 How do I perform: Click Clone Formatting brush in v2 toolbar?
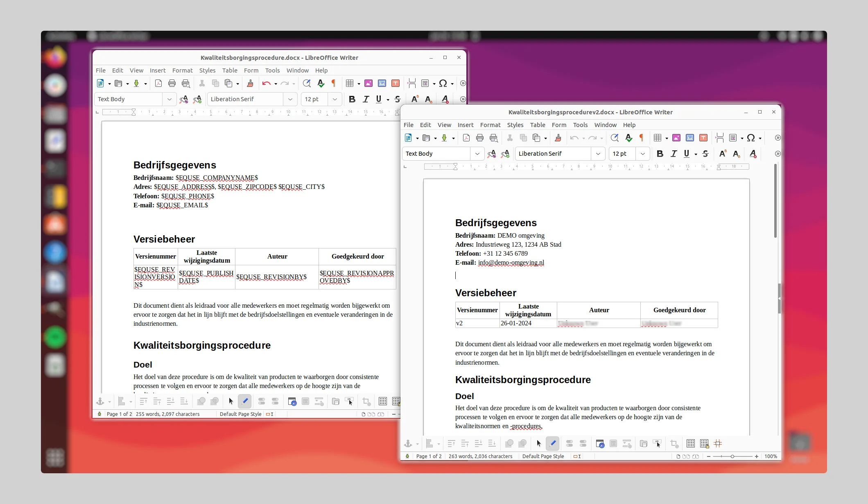[558, 138]
